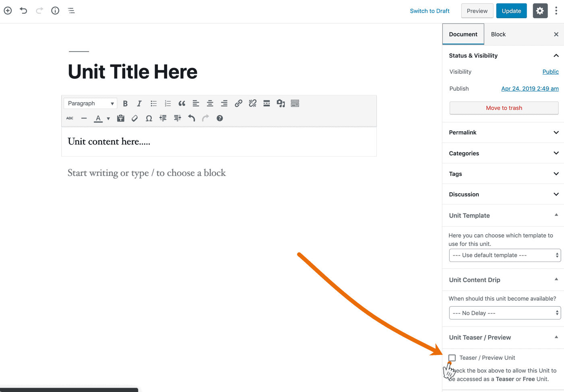Toggle the settings gear sidebar
Viewport: 564px width, 392px height.
[540, 11]
